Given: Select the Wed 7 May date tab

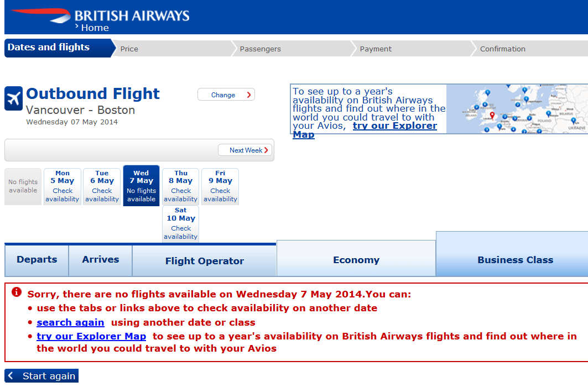Looking at the screenshot, I should pyautogui.click(x=141, y=186).
